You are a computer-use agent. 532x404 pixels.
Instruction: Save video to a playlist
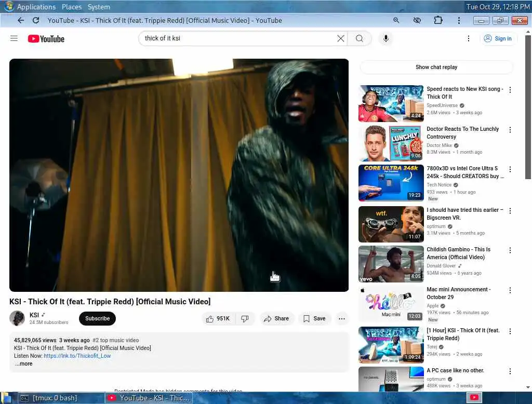point(314,318)
